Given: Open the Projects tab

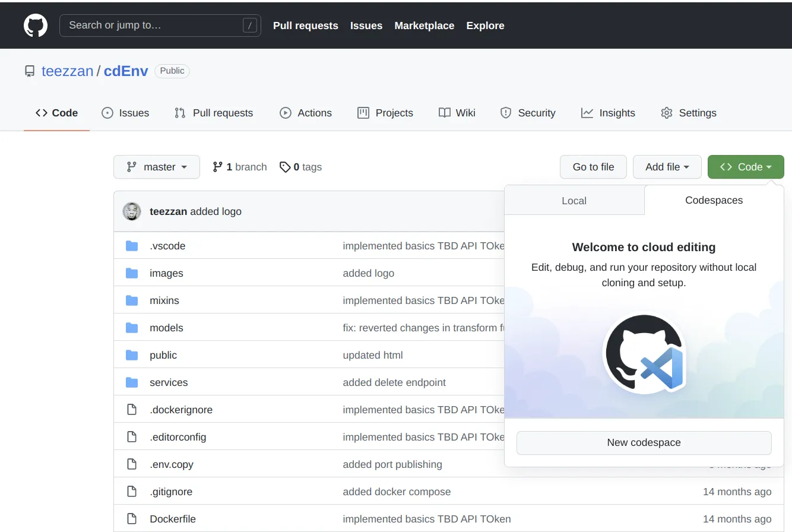Looking at the screenshot, I should click(x=385, y=113).
